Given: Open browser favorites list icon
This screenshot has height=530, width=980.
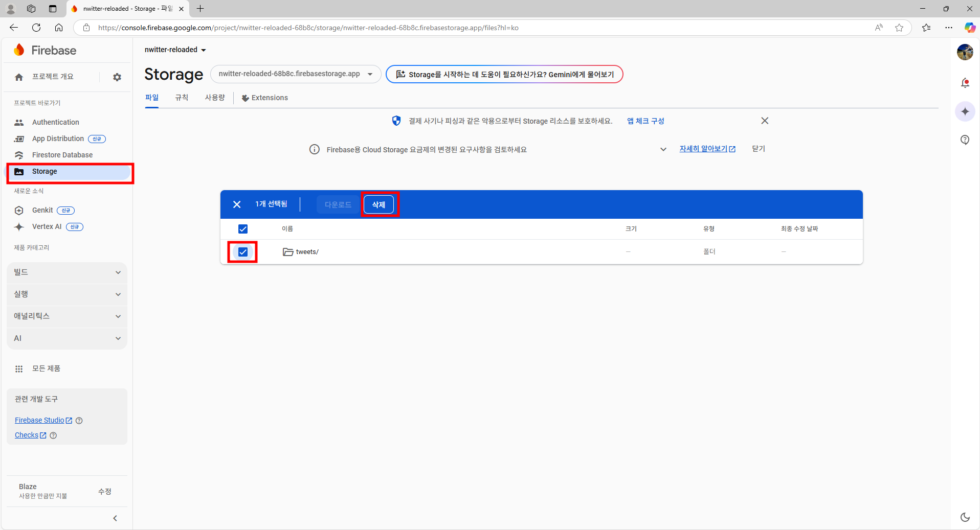Looking at the screenshot, I should (926, 28).
